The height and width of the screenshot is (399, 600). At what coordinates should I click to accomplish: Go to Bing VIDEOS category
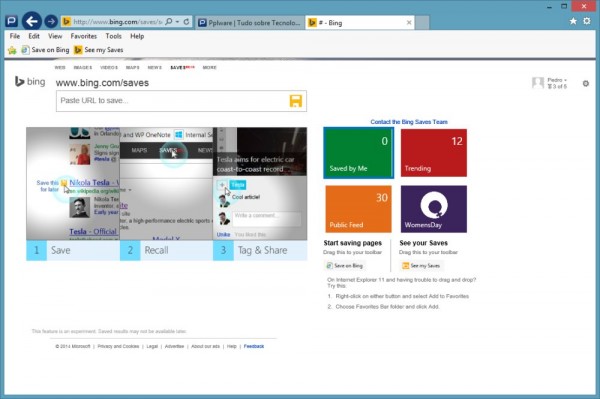pyautogui.click(x=109, y=67)
